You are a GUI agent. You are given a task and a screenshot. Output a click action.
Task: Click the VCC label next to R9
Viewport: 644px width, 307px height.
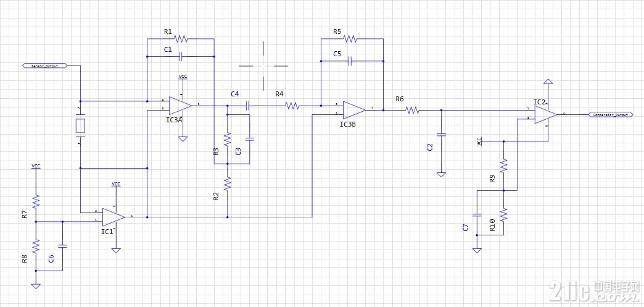[479, 141]
